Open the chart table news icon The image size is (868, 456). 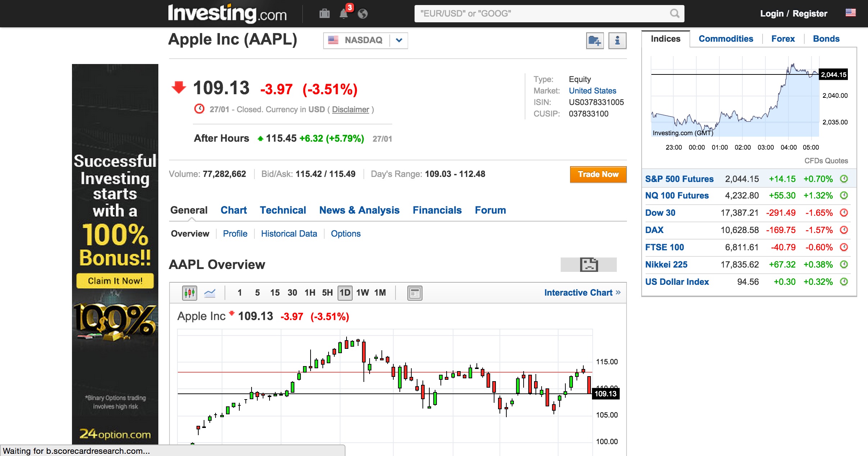tap(415, 293)
